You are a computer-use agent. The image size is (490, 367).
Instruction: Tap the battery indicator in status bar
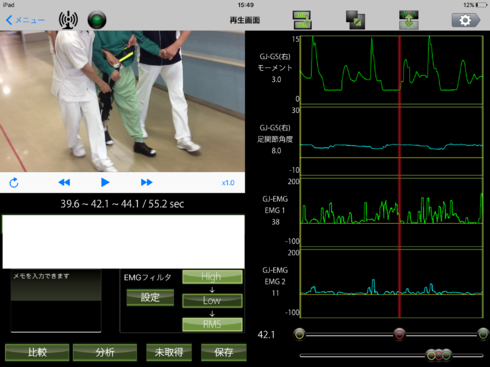[x=482, y=5]
